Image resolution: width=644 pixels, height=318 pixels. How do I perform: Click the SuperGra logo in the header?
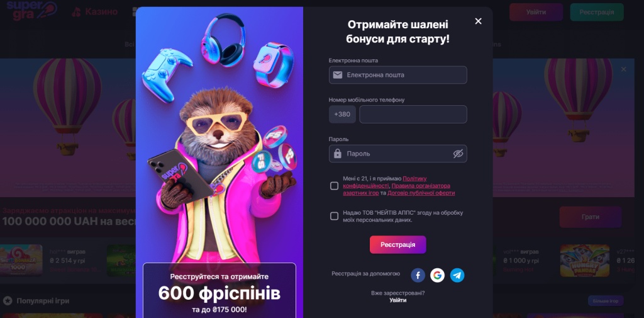(x=31, y=10)
